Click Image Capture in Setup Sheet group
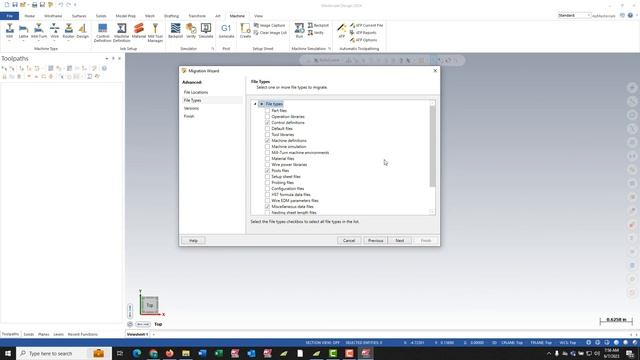Viewport: 640px width, 360px height. point(269,25)
